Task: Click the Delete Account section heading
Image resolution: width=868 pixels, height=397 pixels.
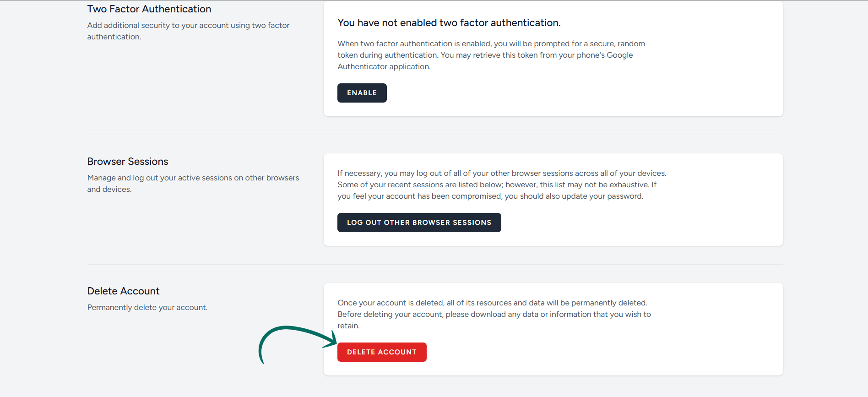Action: click(x=123, y=291)
